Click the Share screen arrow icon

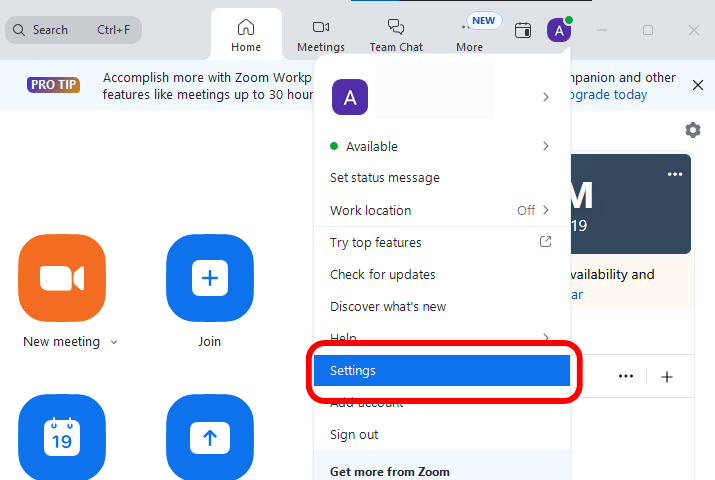[x=209, y=438]
